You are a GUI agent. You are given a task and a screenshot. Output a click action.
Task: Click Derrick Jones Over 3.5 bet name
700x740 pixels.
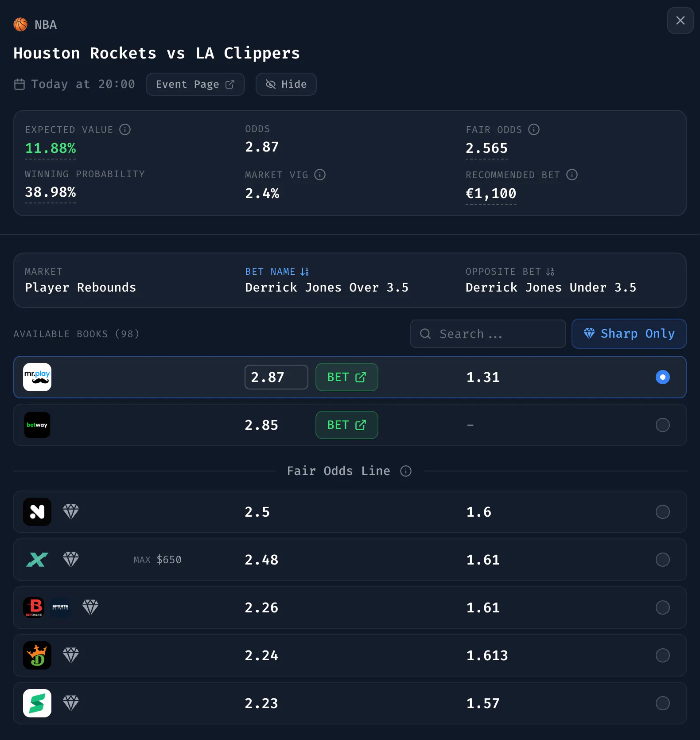tap(327, 288)
